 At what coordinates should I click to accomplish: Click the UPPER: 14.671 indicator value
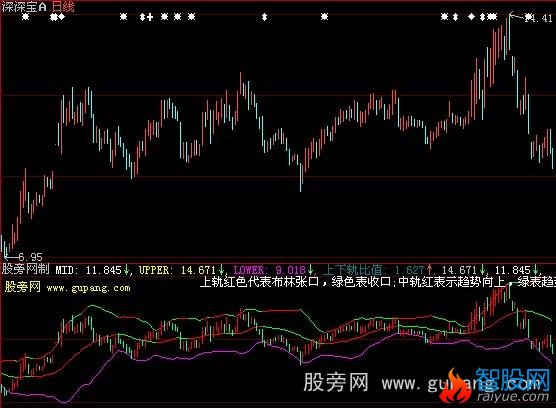tap(177, 270)
